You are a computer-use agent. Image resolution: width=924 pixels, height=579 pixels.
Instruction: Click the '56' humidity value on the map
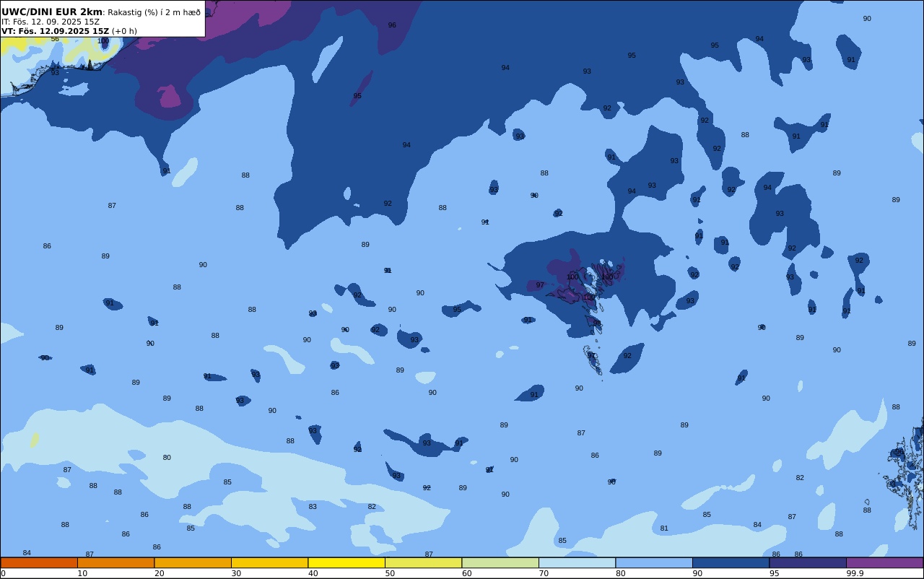coord(55,39)
